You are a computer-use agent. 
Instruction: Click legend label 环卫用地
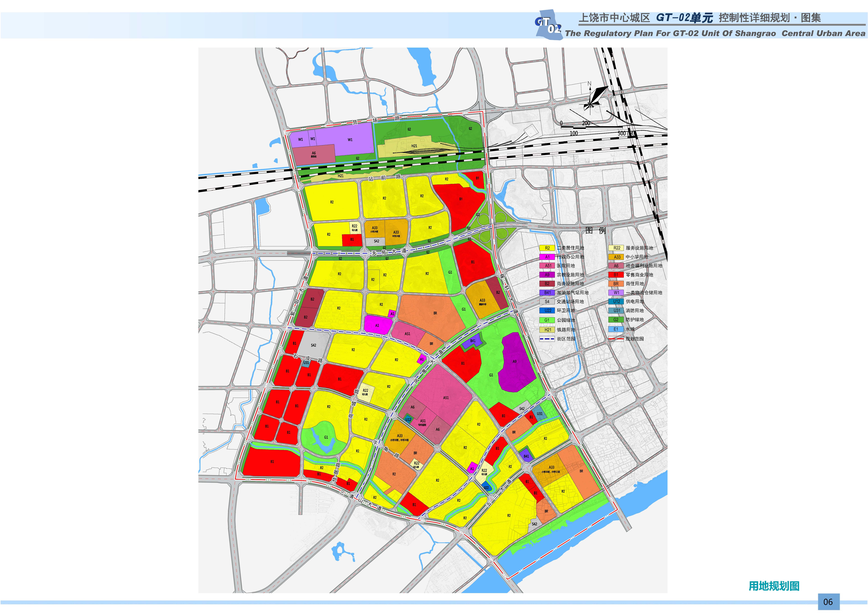tap(566, 311)
